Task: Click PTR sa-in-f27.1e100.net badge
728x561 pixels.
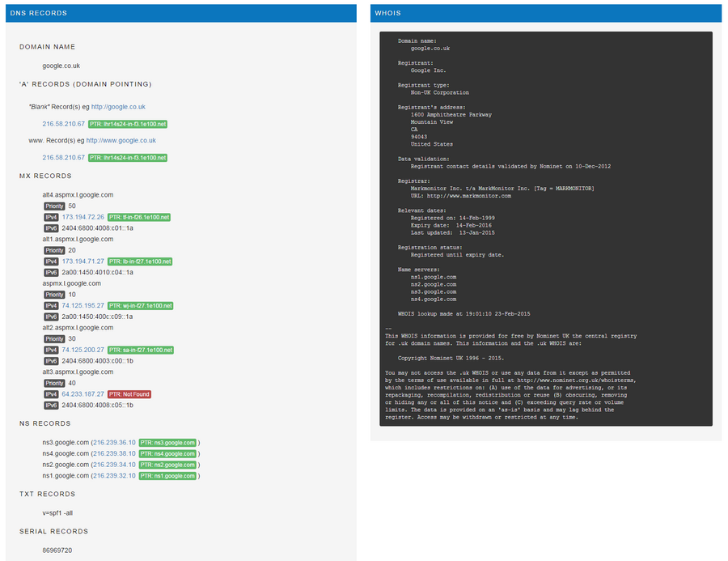Action: 140,350
